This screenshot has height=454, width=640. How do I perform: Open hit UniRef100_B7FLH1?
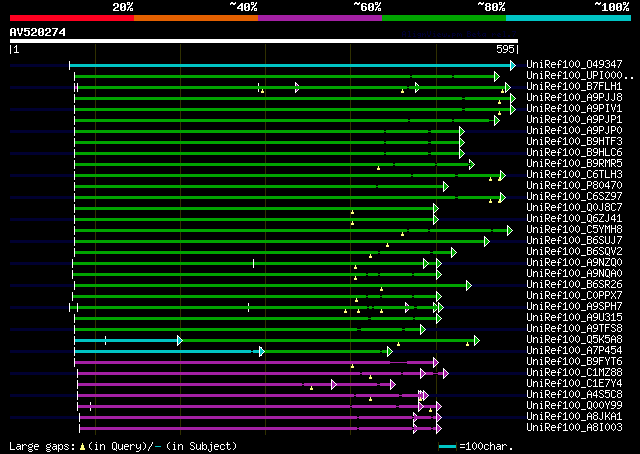(574, 86)
